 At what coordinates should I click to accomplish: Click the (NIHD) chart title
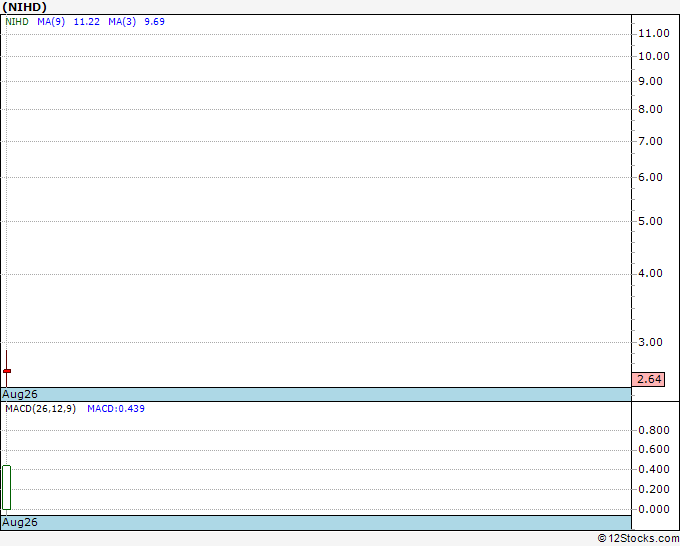[x=24, y=7]
